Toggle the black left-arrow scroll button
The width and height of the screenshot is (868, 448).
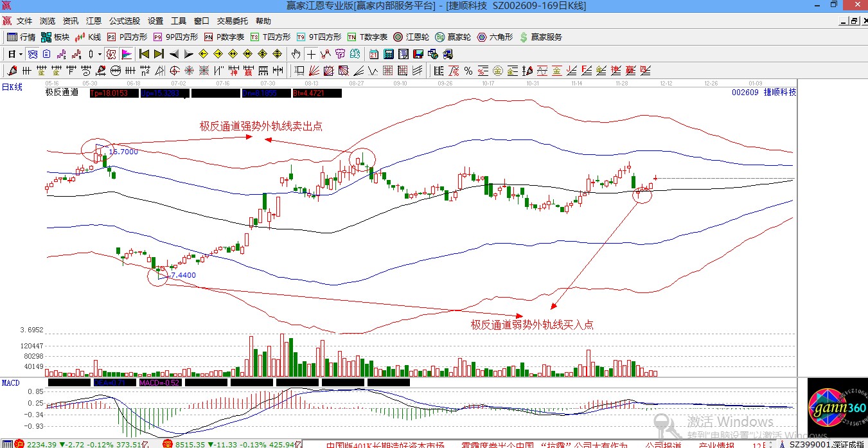(x=174, y=54)
